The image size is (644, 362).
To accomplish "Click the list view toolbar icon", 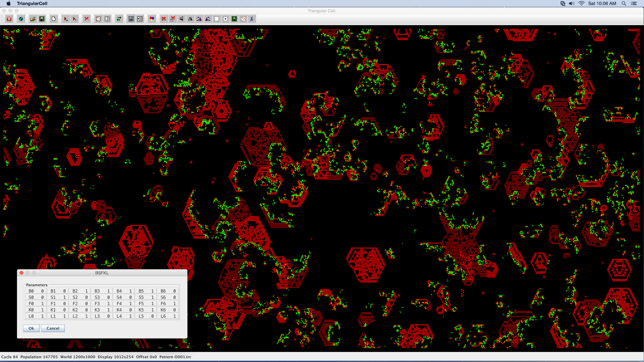I will (140, 19).
